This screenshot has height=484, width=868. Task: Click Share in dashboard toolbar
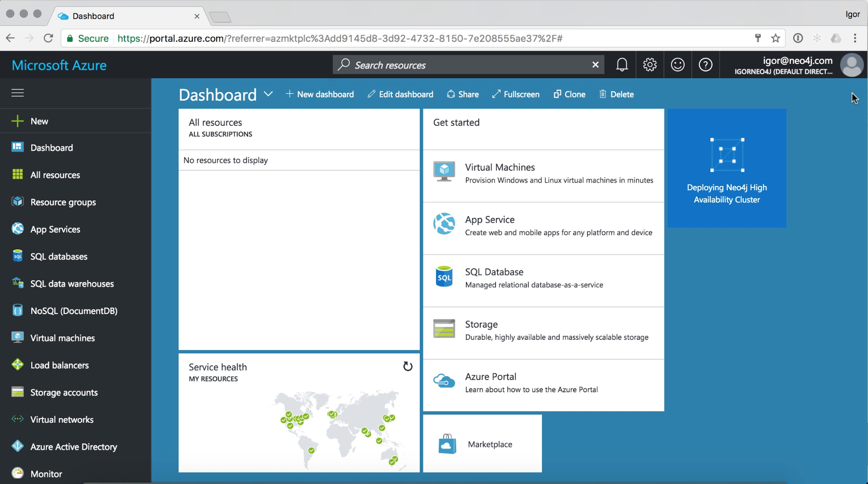[463, 94]
